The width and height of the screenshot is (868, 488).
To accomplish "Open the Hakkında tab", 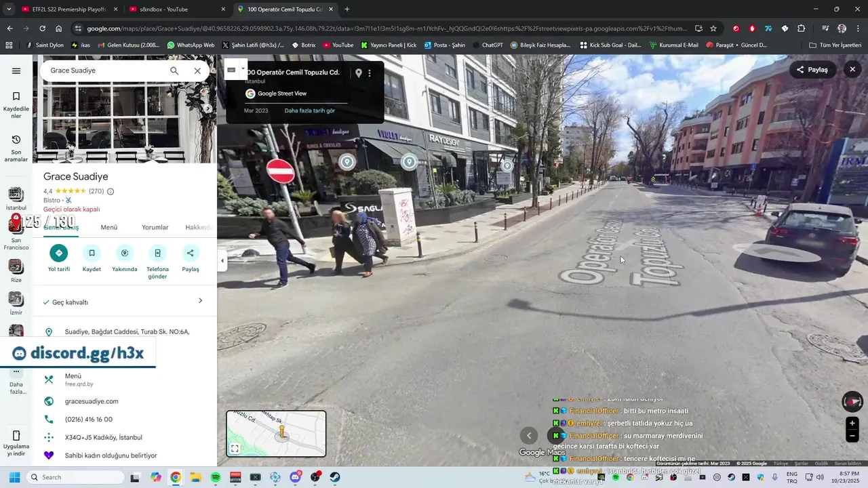I will pyautogui.click(x=199, y=227).
